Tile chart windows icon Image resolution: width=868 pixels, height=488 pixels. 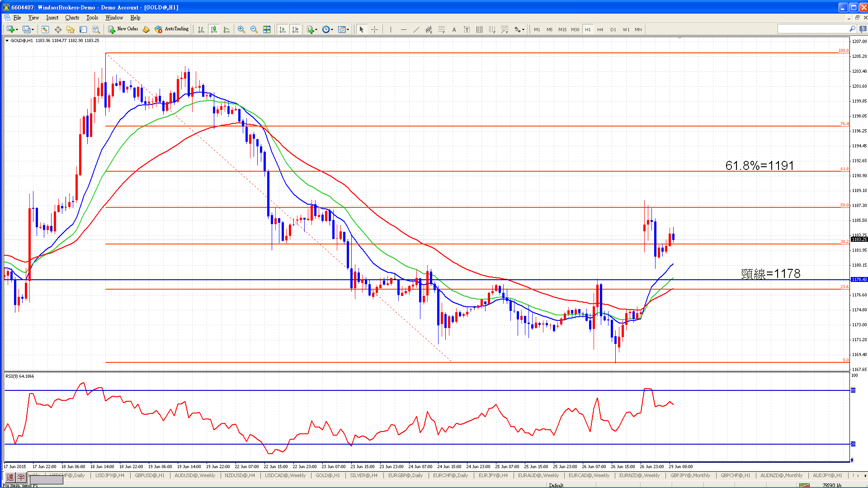(267, 29)
